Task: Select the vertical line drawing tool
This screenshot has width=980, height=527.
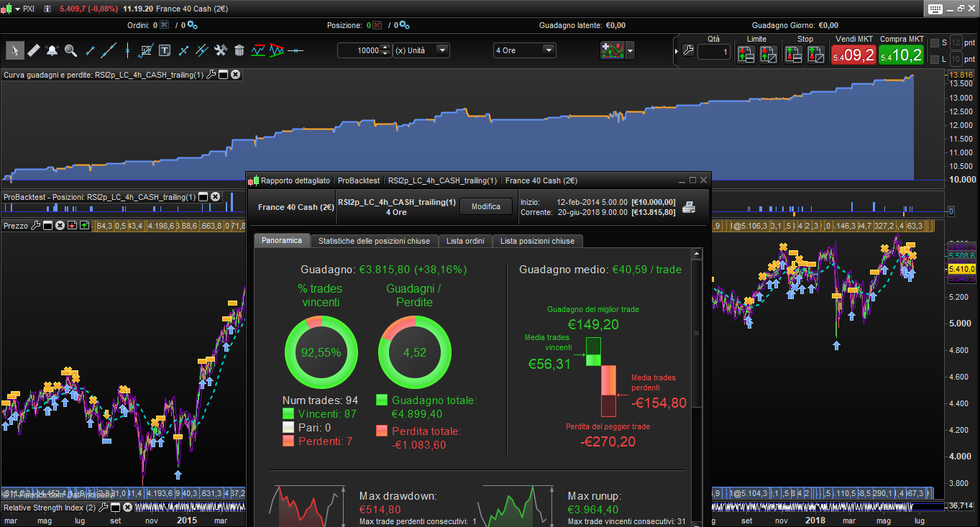Action: 127,50
